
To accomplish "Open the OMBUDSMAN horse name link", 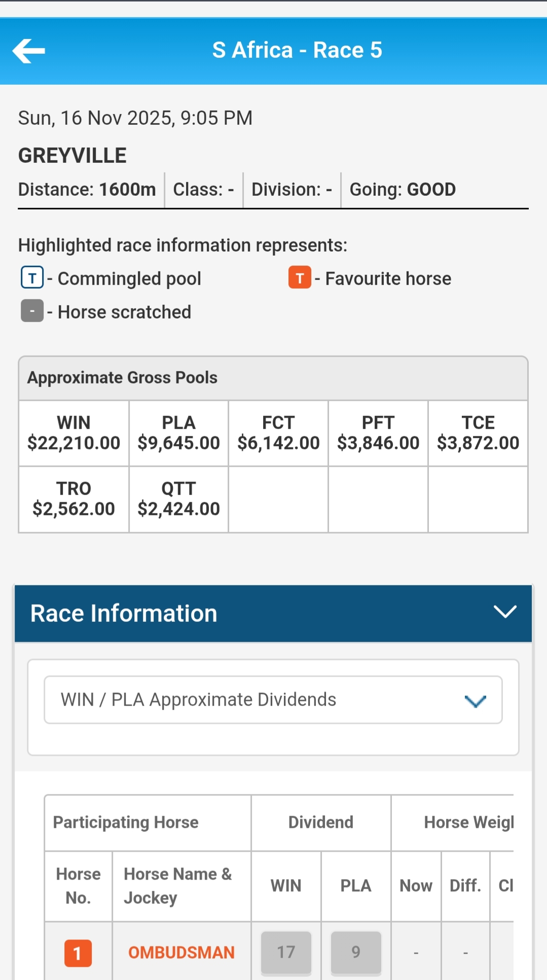I will tap(181, 953).
